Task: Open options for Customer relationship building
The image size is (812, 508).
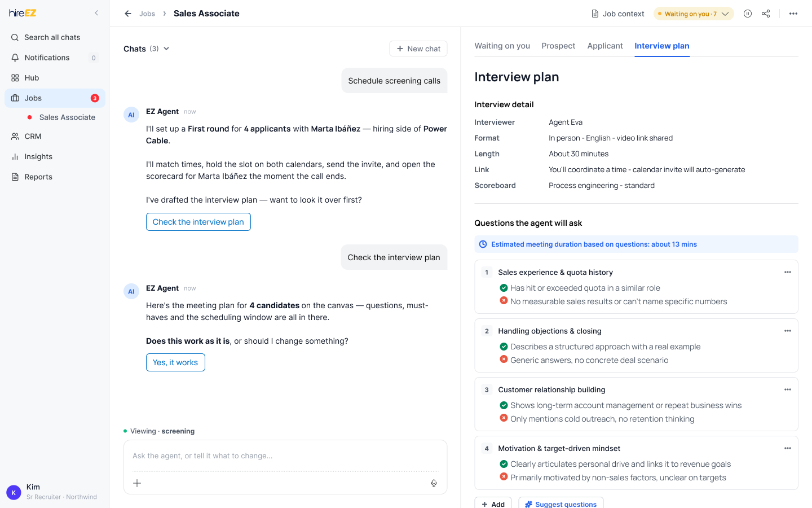Action: pyautogui.click(x=788, y=389)
